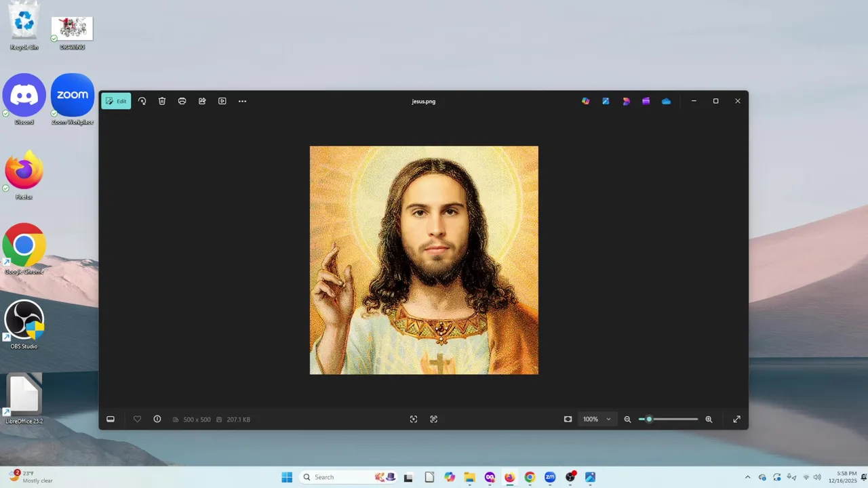Click the 207.1 KB file size text
The height and width of the screenshot is (488, 868).
[x=238, y=420]
